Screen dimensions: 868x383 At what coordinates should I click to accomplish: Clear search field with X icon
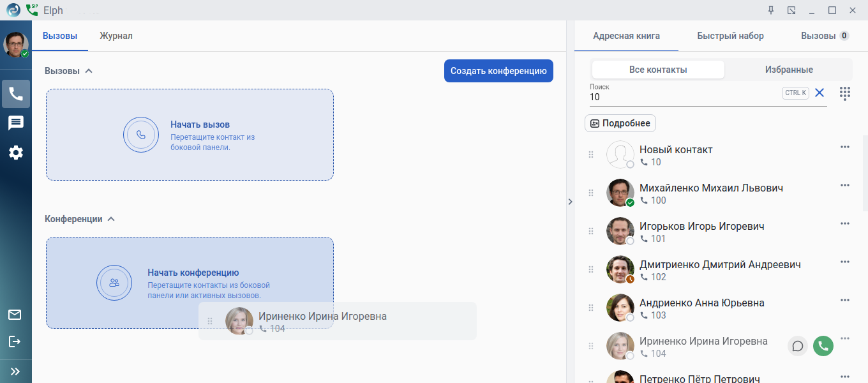click(819, 93)
